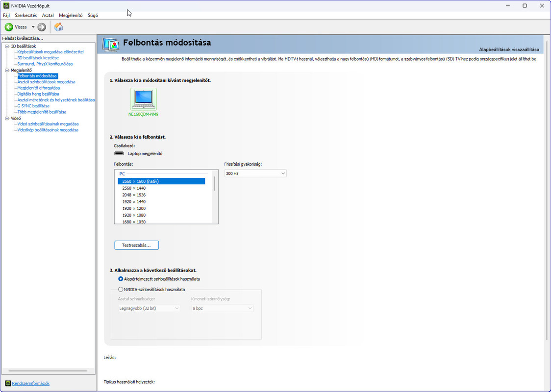Open Képbeállítások megadása előnézettel
551x392 pixels.
[x=50, y=51]
